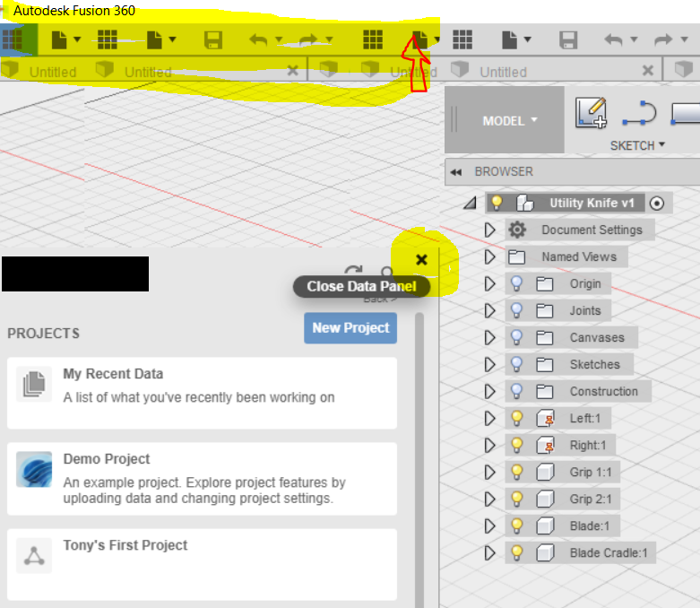Click the pinned component icon for Right:1
The width and height of the screenshot is (700, 608).
545,446
